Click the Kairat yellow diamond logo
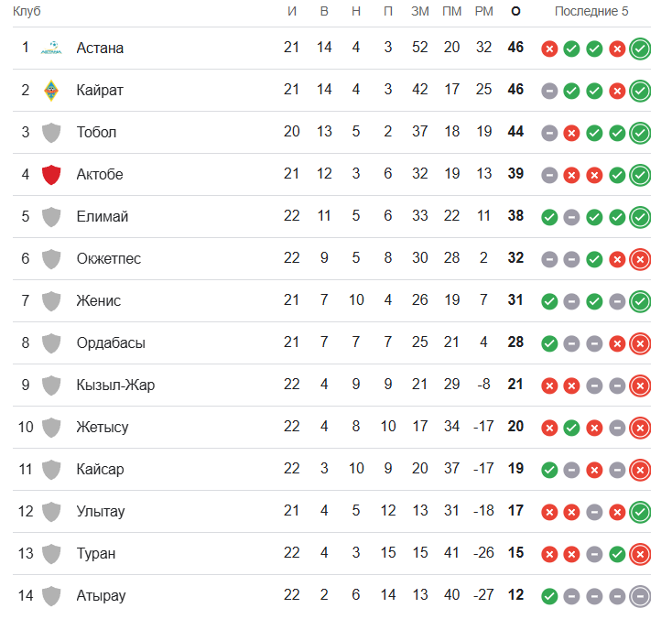 coord(51,90)
